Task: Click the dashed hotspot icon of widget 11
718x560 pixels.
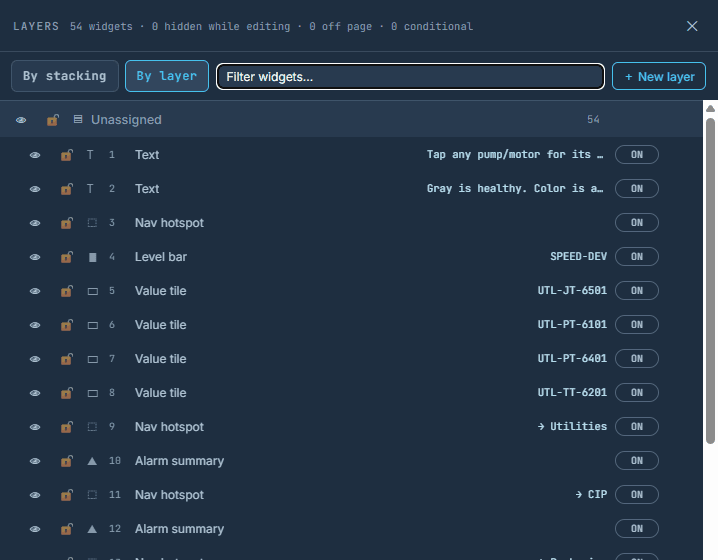Action: 92,495
